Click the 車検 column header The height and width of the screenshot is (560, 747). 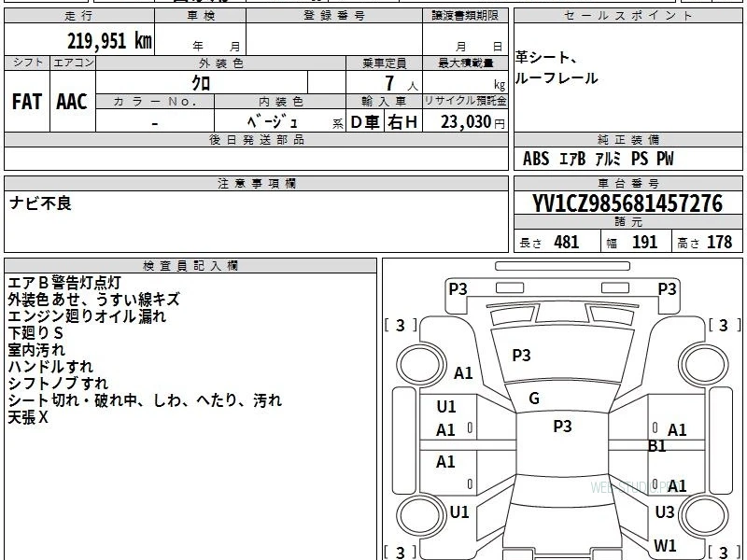(201, 16)
